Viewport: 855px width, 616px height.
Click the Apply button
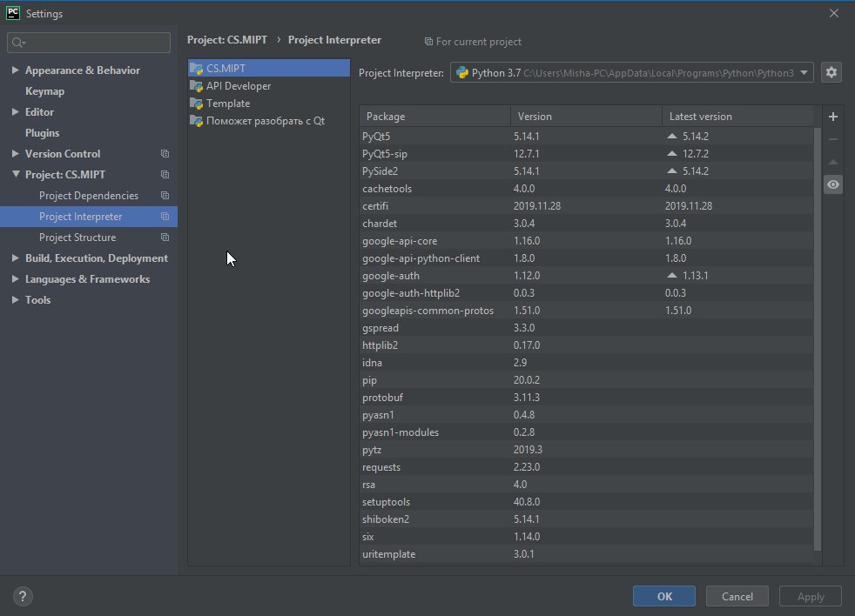coord(811,596)
